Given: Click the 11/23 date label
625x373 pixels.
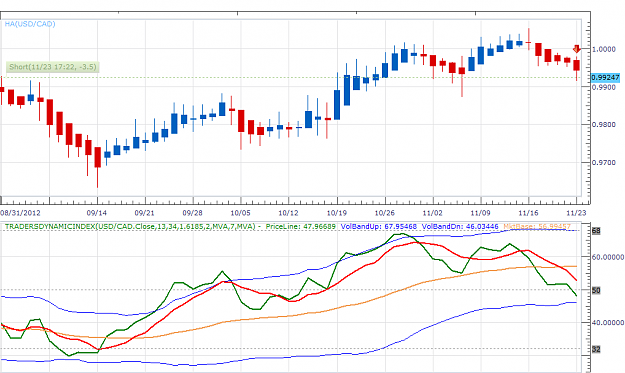Looking at the screenshot, I should pos(576,213).
